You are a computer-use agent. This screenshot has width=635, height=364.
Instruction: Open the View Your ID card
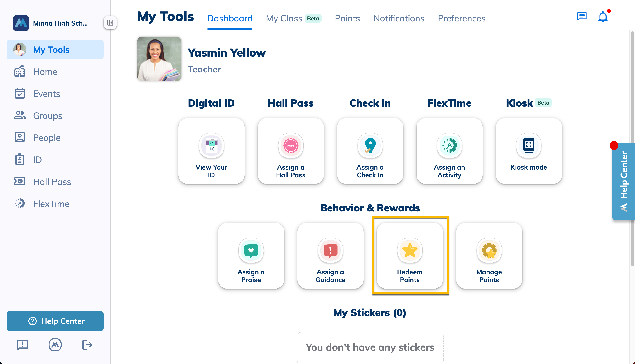211,151
